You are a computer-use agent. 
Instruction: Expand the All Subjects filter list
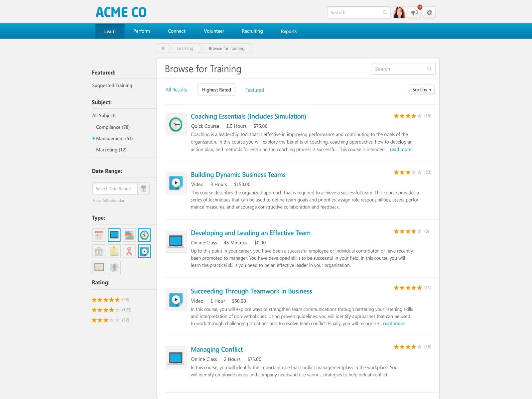point(104,115)
